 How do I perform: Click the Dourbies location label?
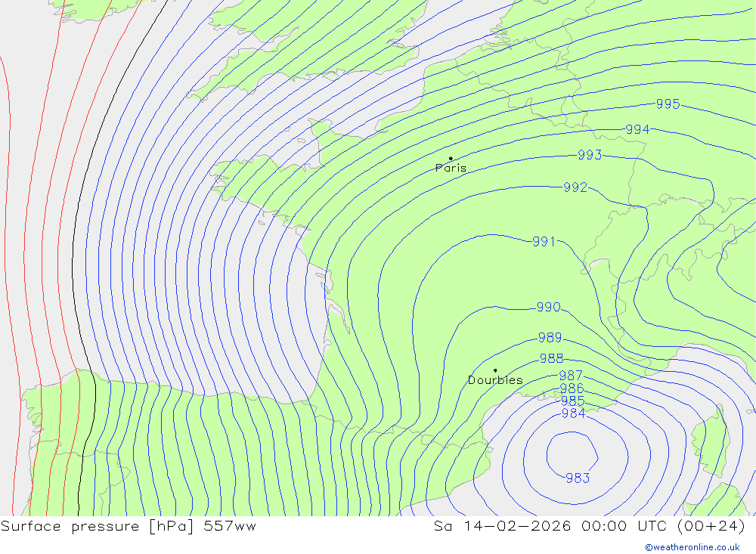click(495, 380)
